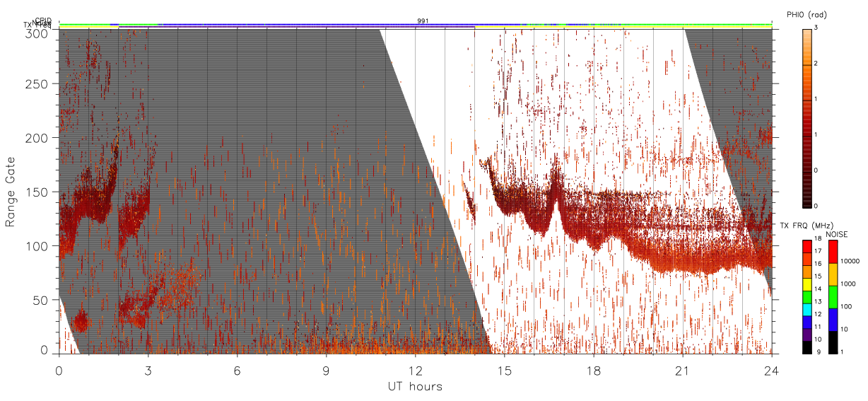Click the x-axis tick label '21'

683,370
